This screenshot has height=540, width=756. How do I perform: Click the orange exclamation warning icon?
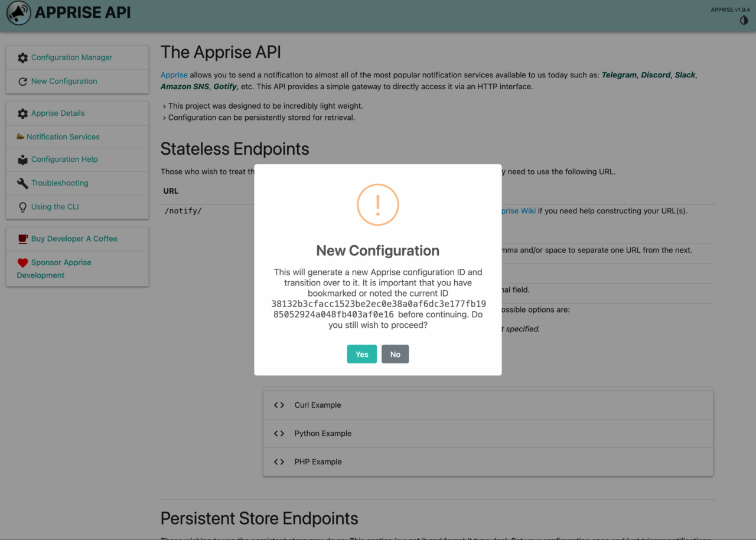[378, 204]
